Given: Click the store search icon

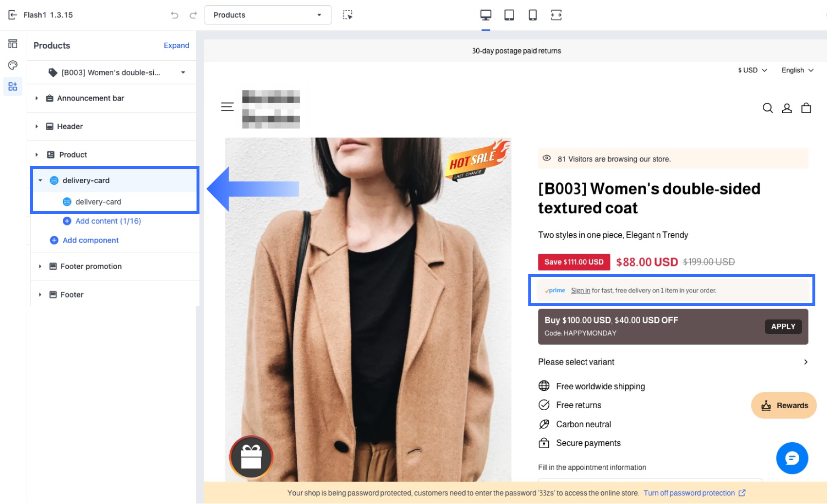Looking at the screenshot, I should pos(768,108).
